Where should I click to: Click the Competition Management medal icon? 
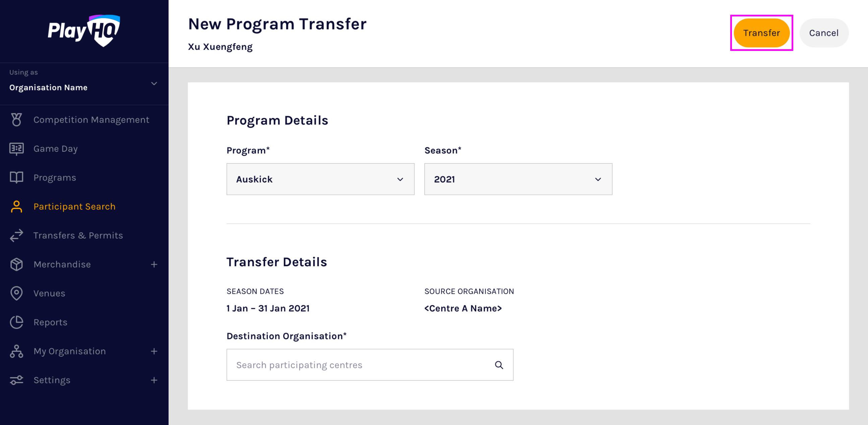(16, 120)
